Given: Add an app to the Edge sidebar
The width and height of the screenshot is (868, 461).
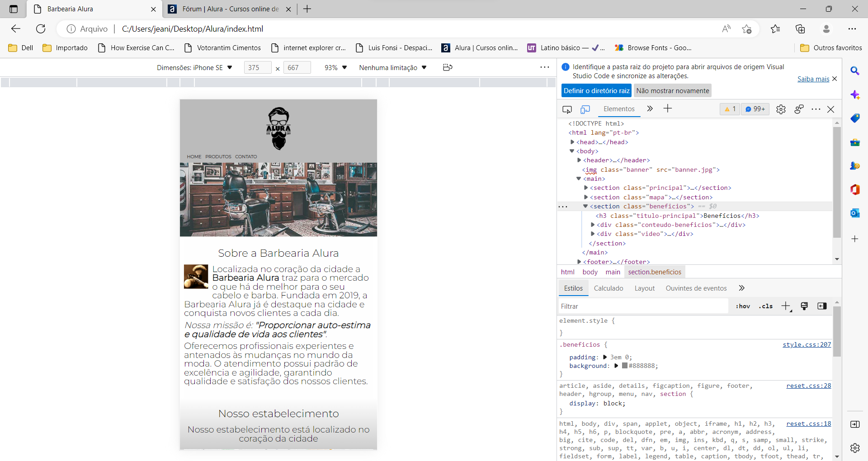Looking at the screenshot, I should [x=855, y=239].
